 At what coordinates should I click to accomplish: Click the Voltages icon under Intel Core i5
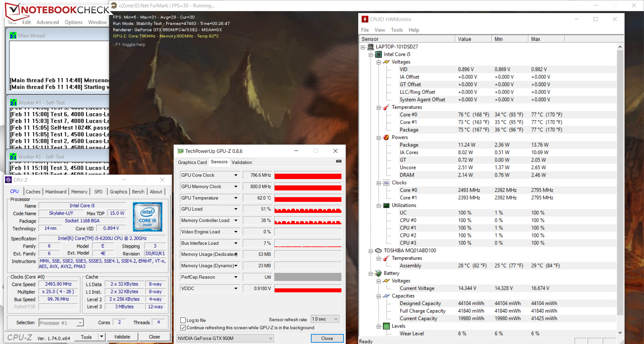386,62
